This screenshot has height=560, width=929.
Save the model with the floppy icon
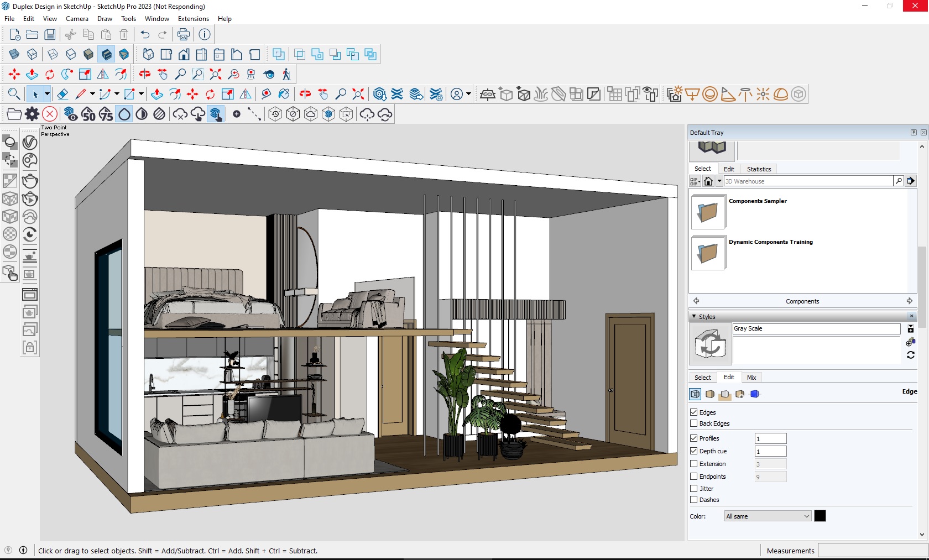(50, 34)
